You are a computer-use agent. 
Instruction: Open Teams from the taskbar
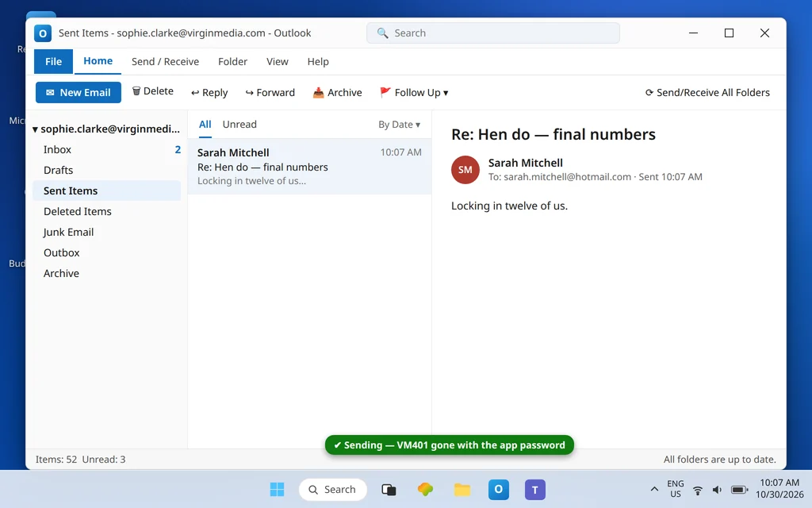click(535, 489)
